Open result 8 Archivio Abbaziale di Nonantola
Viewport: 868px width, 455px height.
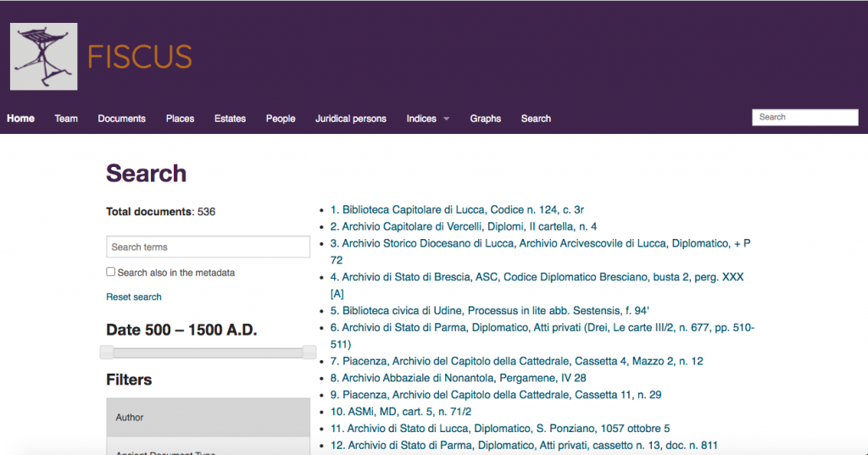(x=459, y=378)
